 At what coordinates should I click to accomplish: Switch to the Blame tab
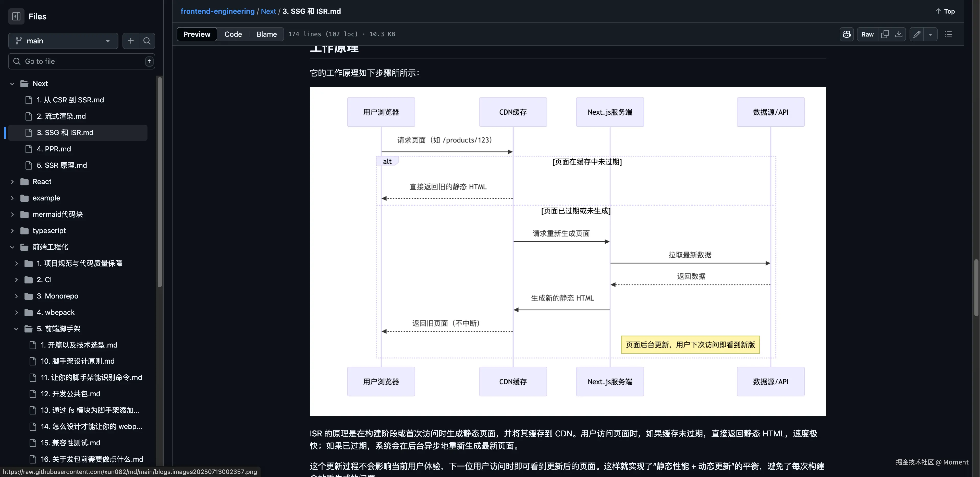tap(266, 34)
